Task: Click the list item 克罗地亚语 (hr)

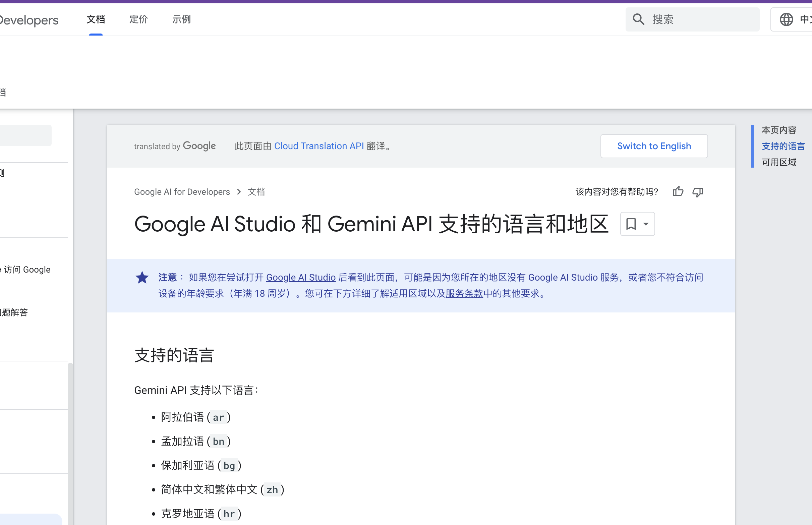Action: coord(201,514)
